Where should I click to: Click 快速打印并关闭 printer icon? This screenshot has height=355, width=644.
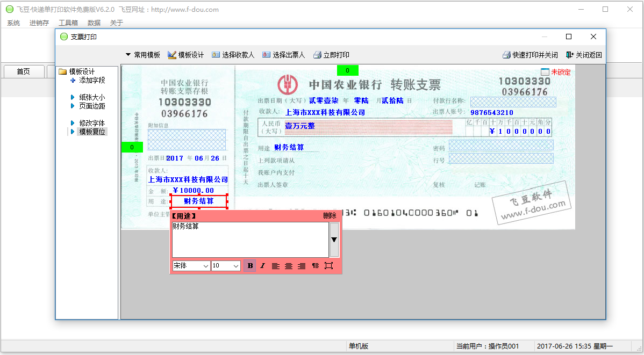[x=506, y=55]
